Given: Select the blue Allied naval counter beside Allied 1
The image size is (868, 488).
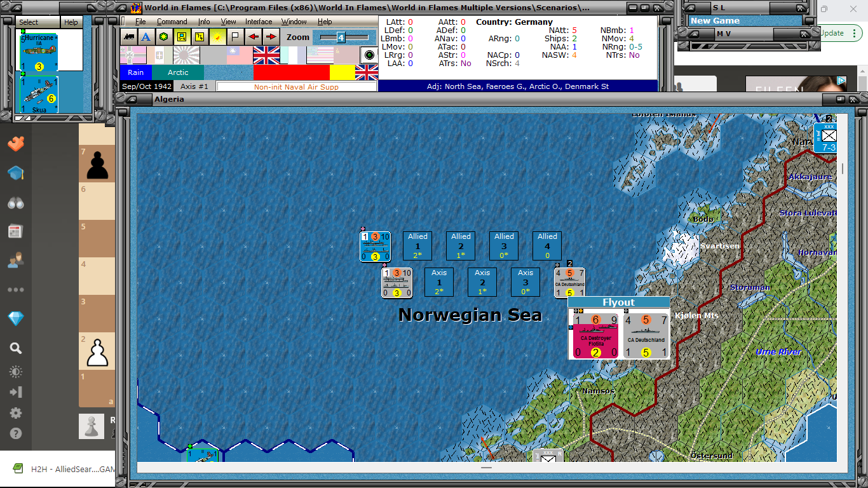Looking at the screenshot, I should click(x=376, y=247).
